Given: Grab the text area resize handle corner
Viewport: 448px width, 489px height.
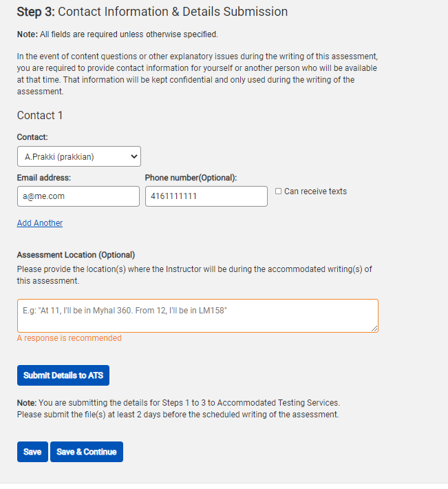Looking at the screenshot, I should tap(375, 329).
